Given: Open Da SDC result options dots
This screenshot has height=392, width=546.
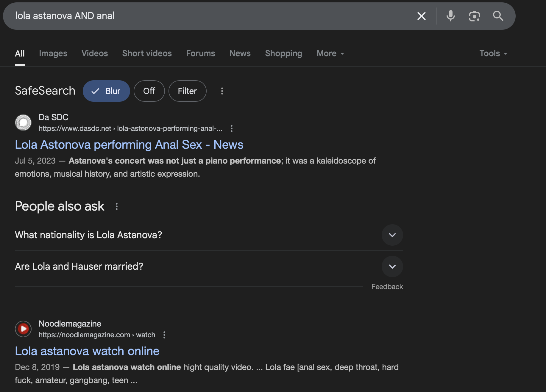Looking at the screenshot, I should click(x=232, y=128).
